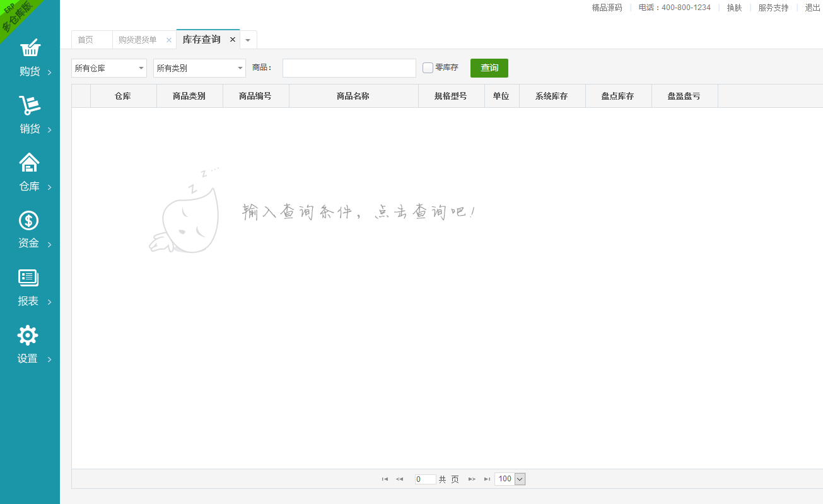The image size is (823, 504).
Task: Open the 仓库 warehouse icon
Action: [30, 163]
